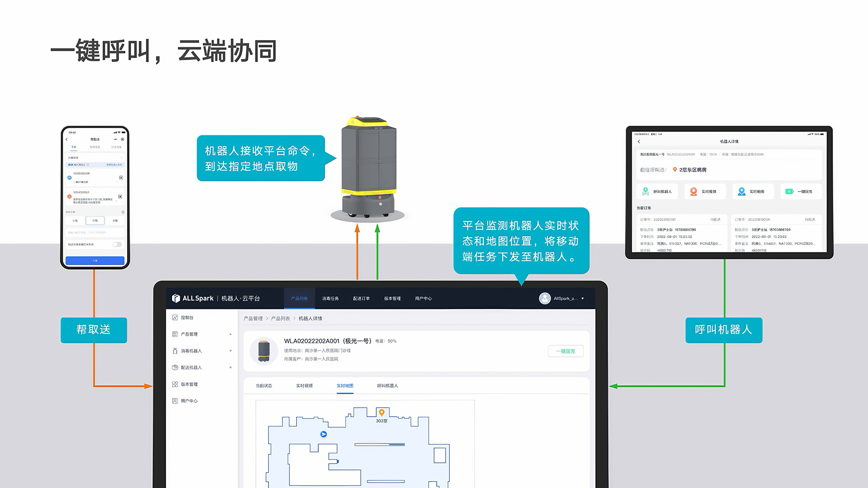
Task: Click the 呼叫机器人 icon on tablet
Action: [x=646, y=192]
